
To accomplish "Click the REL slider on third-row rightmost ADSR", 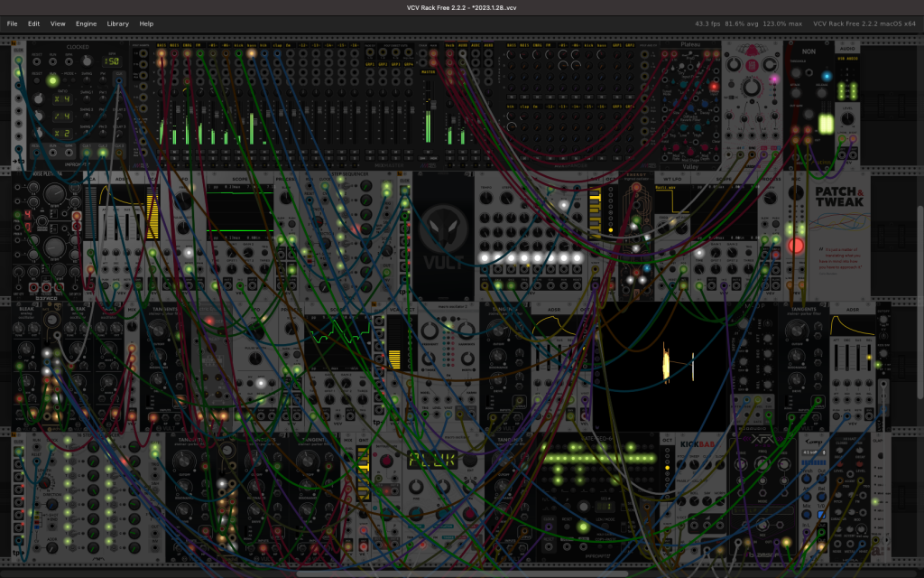I will click(869, 358).
